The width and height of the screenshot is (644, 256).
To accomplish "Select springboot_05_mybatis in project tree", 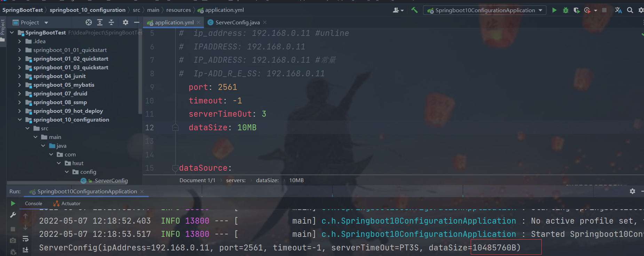I will pyautogui.click(x=64, y=85).
